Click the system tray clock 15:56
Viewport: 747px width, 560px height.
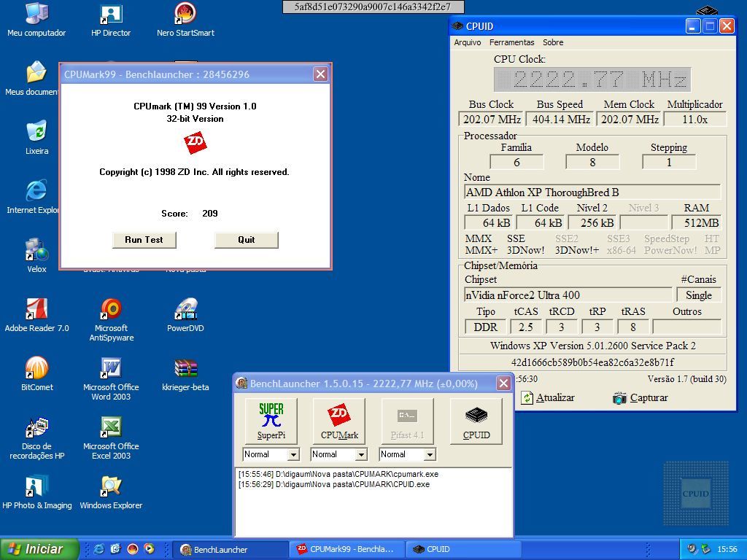(727, 549)
